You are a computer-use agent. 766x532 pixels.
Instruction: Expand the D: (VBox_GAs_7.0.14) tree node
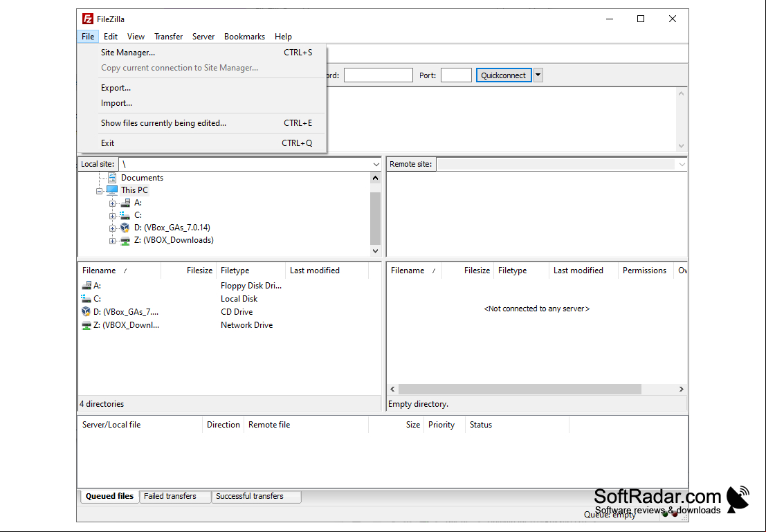112,228
